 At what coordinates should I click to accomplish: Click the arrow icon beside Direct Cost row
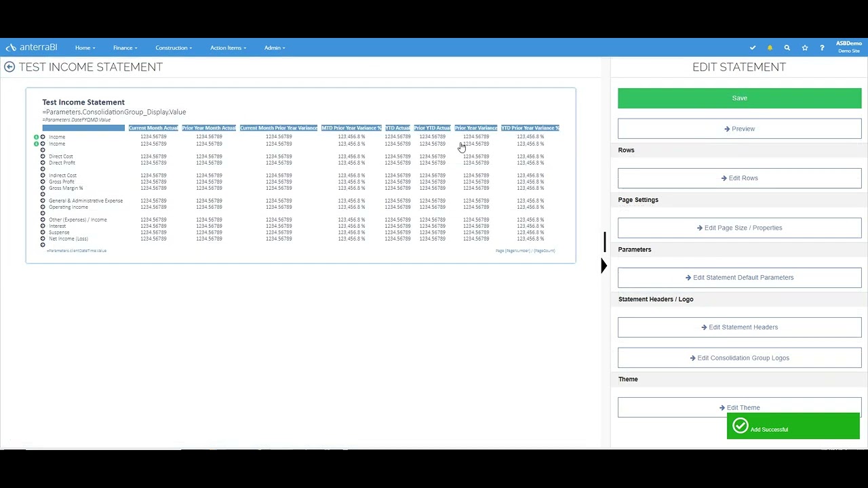(x=43, y=157)
